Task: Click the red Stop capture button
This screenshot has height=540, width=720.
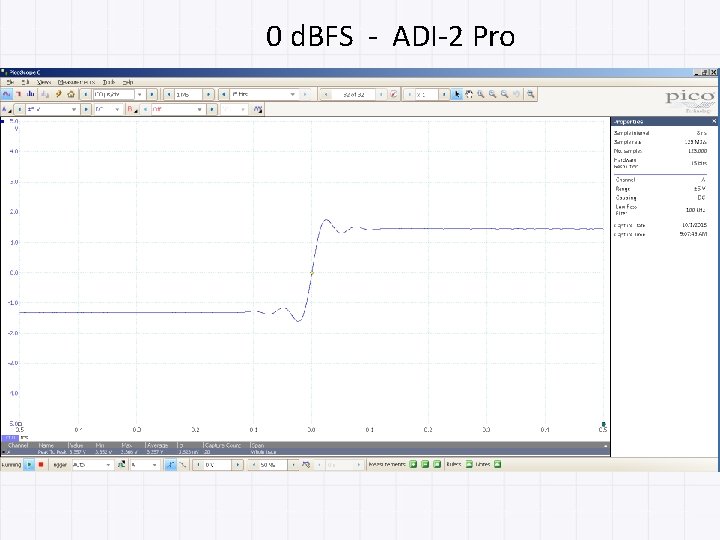Action: click(x=41, y=465)
